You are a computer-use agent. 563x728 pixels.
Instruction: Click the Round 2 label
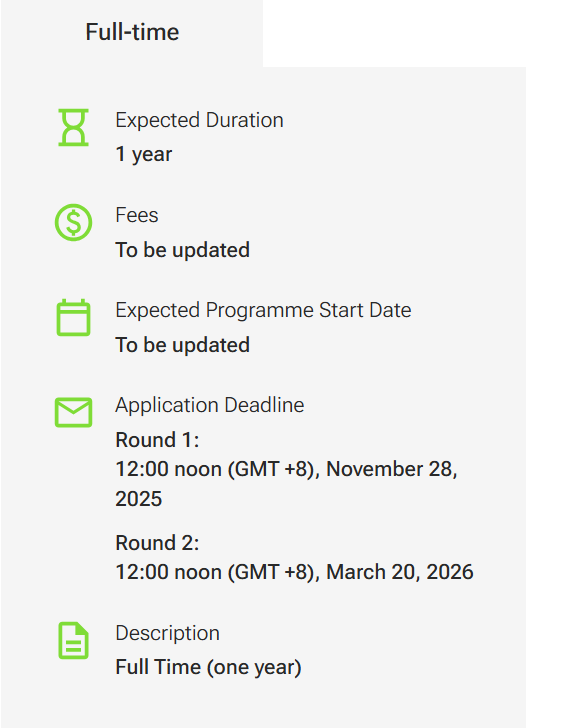pos(157,543)
